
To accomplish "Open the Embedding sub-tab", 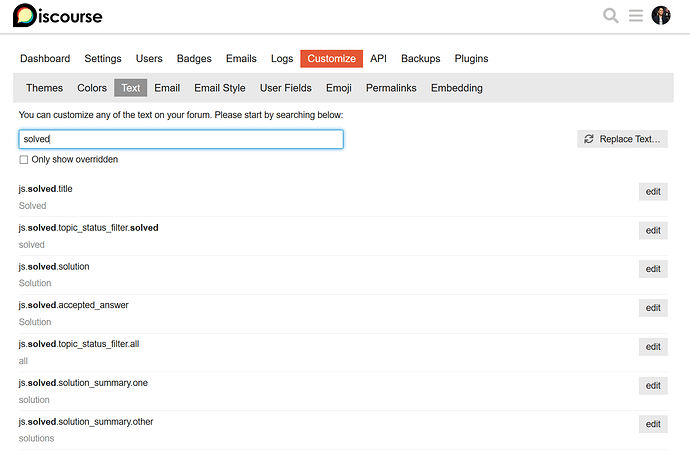I will [457, 88].
